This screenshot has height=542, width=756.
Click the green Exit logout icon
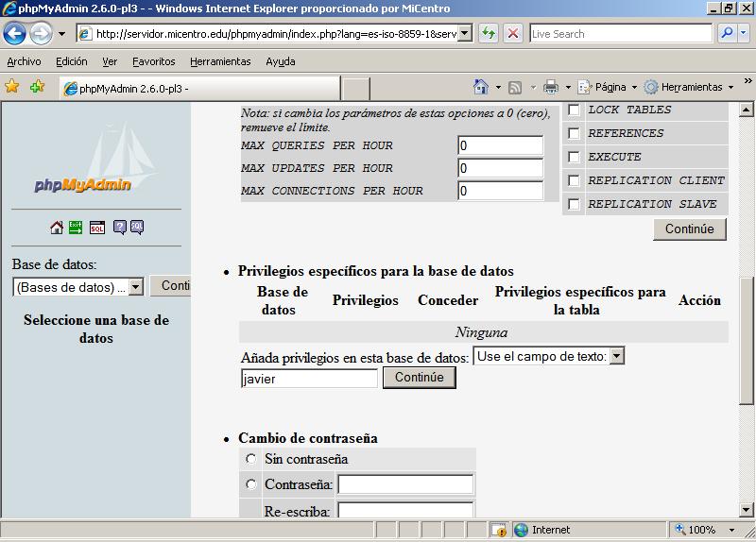pyautogui.click(x=77, y=228)
